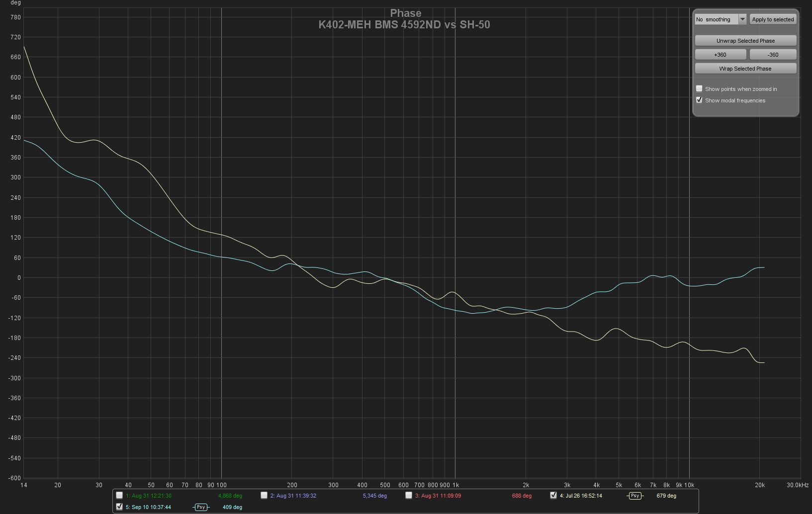Click the 14 label at frequency axis start

coord(23,485)
